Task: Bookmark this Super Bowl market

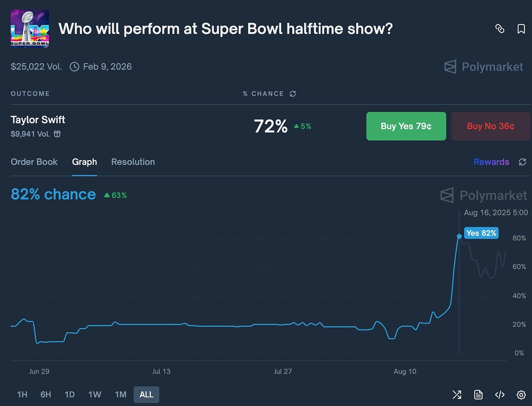Action: [x=521, y=28]
